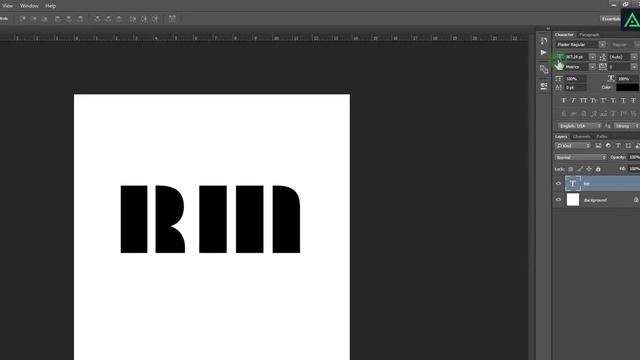
Task: Toggle Faux Bold text style
Action: (x=564, y=100)
